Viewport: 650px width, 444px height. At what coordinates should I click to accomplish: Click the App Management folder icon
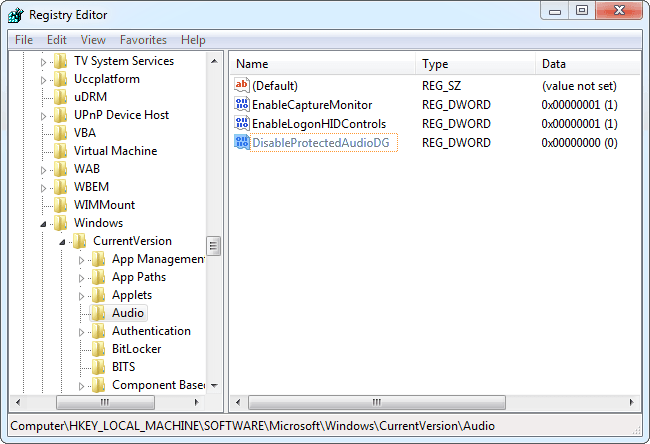99,259
